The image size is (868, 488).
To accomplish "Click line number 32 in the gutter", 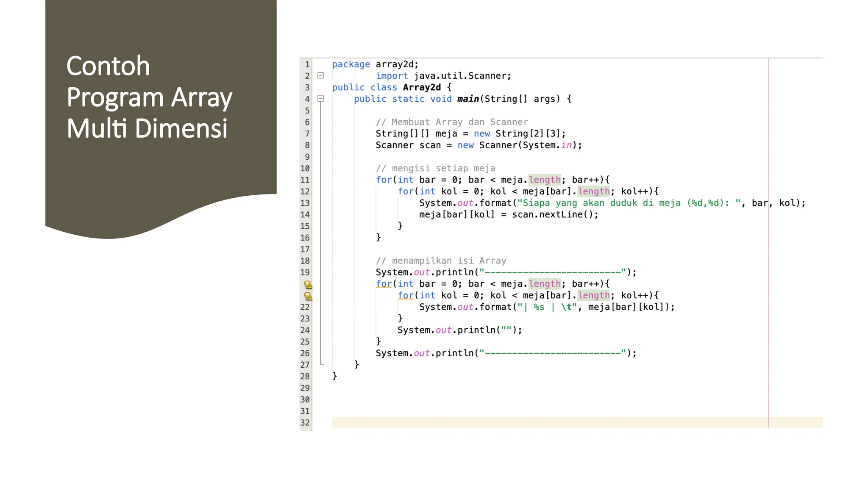I will click(x=305, y=423).
